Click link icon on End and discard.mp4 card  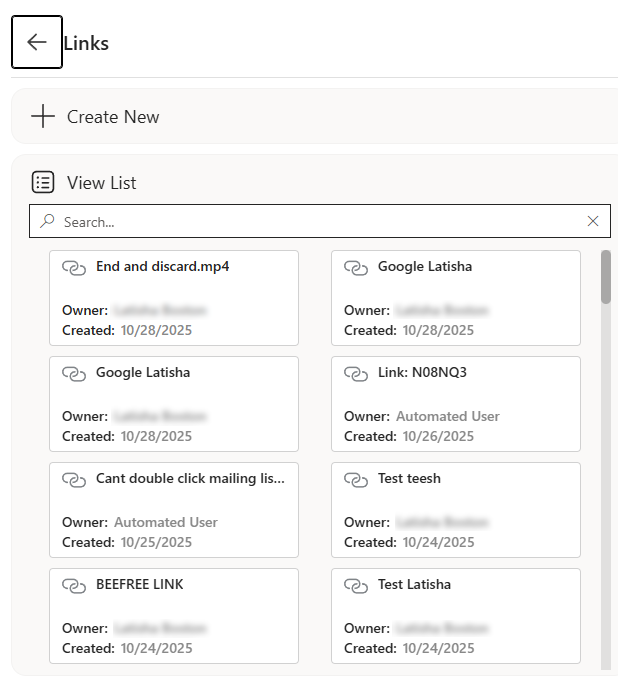[x=74, y=268]
